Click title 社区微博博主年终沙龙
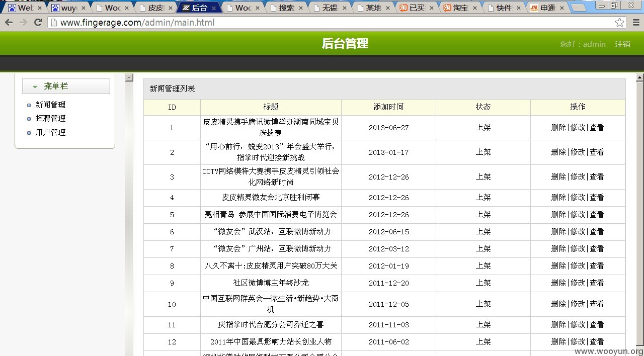The width and height of the screenshot is (644, 356). click(271, 283)
